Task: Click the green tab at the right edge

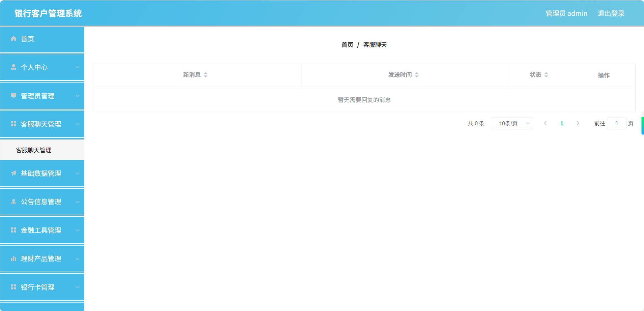Action: 643,126
